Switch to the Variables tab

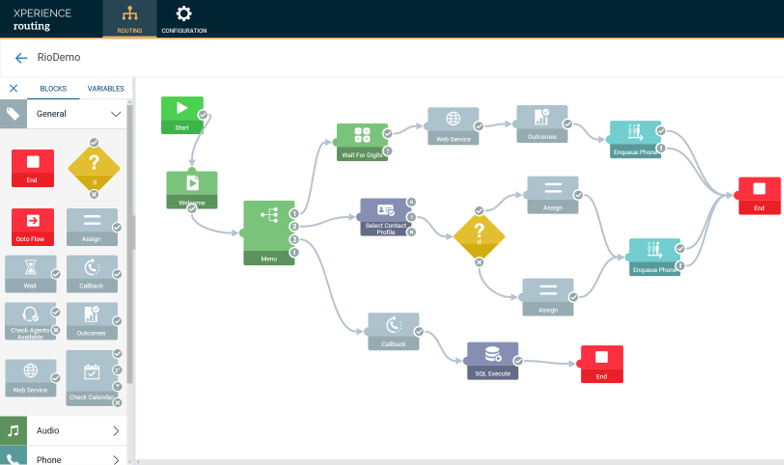[x=105, y=89]
